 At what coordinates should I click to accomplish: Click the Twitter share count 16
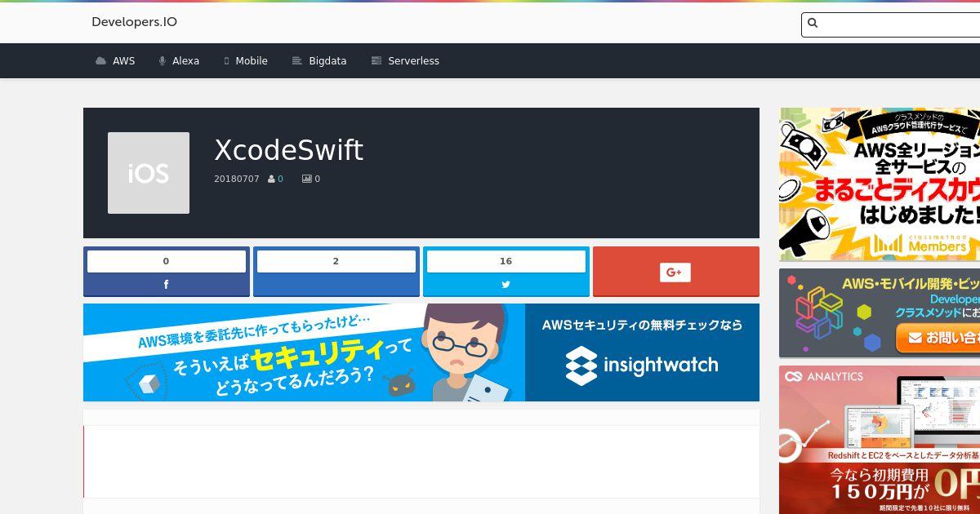pyautogui.click(x=506, y=261)
